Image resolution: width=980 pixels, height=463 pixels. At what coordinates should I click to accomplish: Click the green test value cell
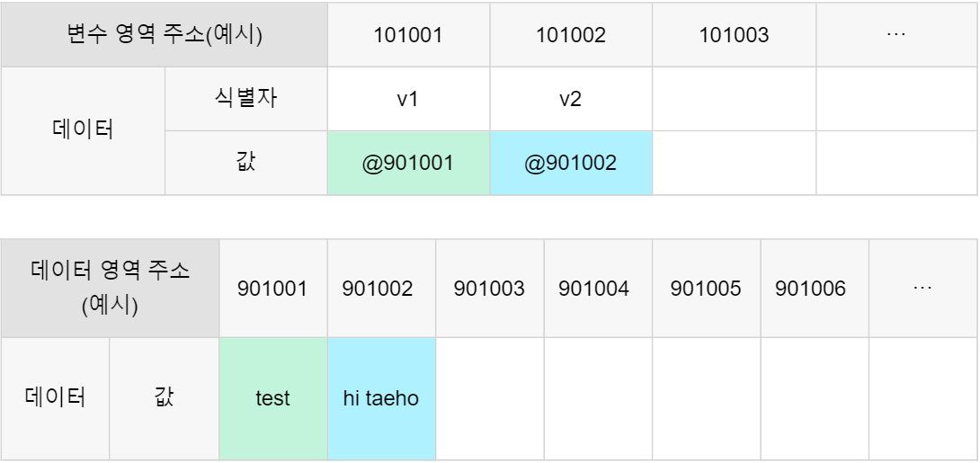tap(272, 398)
